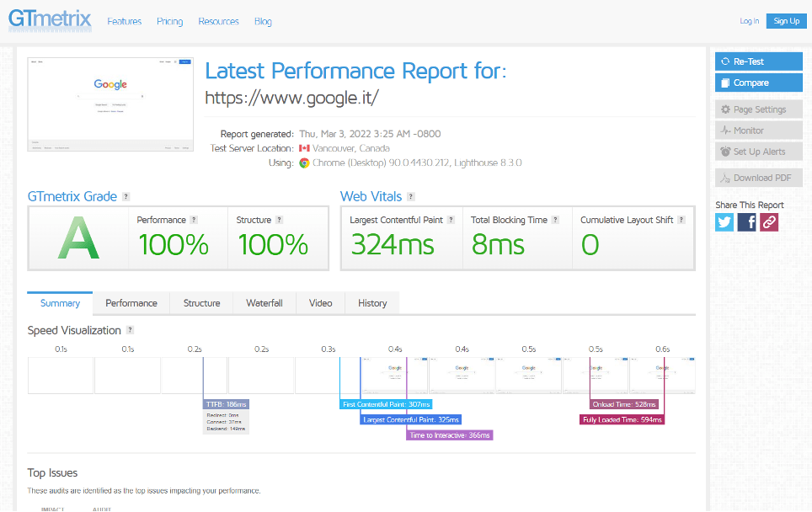Open help for GTmetrix Grade
The width and height of the screenshot is (812, 512).
(126, 197)
